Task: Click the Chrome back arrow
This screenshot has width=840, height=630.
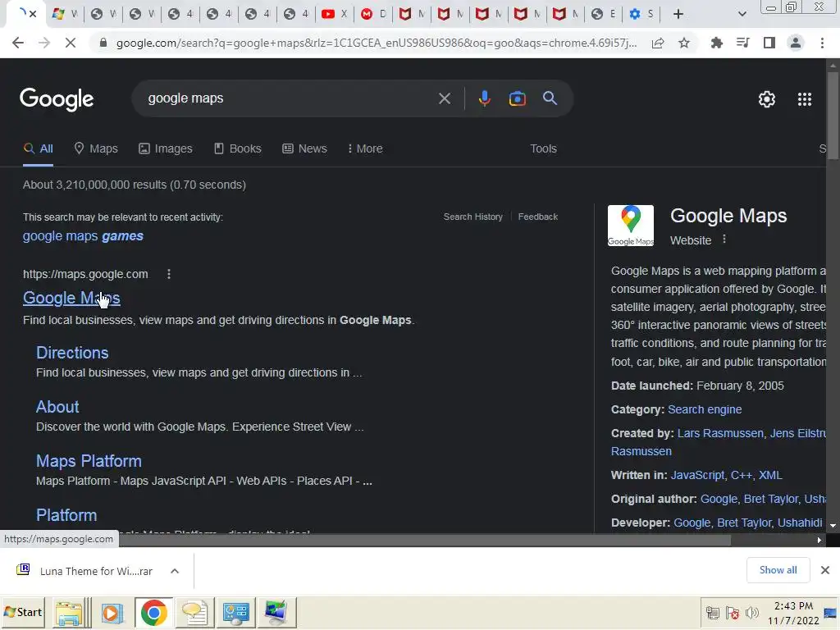Action: pyautogui.click(x=18, y=43)
